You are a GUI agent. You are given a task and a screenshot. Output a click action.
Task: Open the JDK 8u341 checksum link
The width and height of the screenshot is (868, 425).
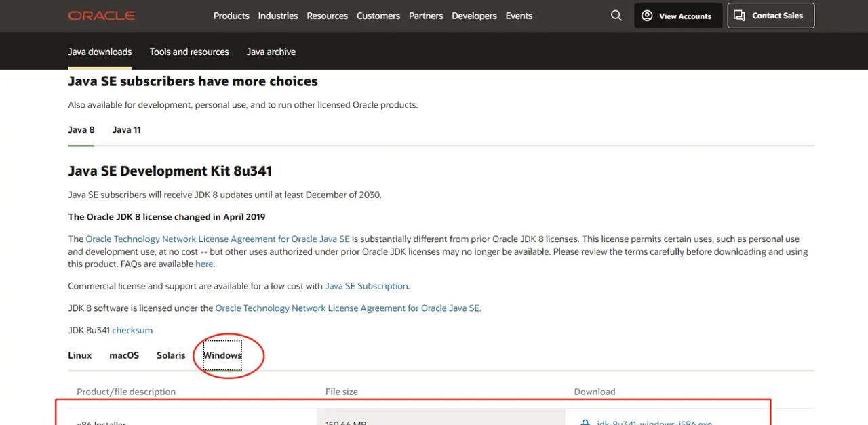coord(132,331)
